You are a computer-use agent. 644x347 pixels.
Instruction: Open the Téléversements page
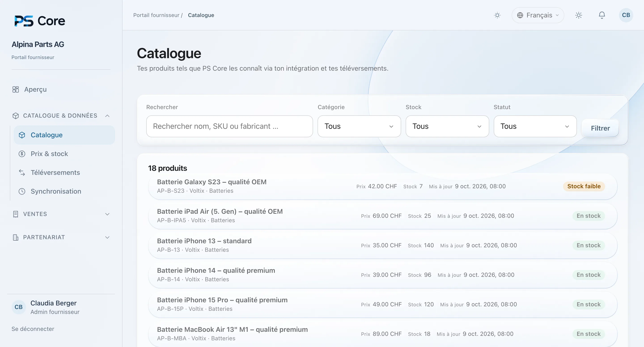coord(64,173)
